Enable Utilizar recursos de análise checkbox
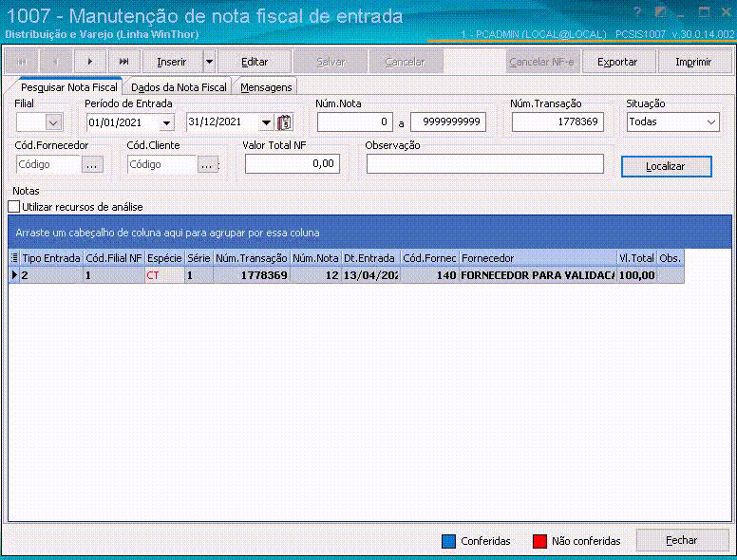 [x=14, y=207]
